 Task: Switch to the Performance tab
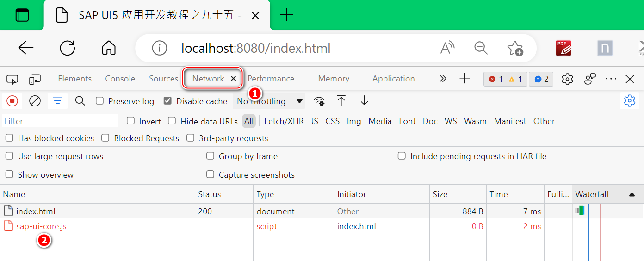coord(271,79)
